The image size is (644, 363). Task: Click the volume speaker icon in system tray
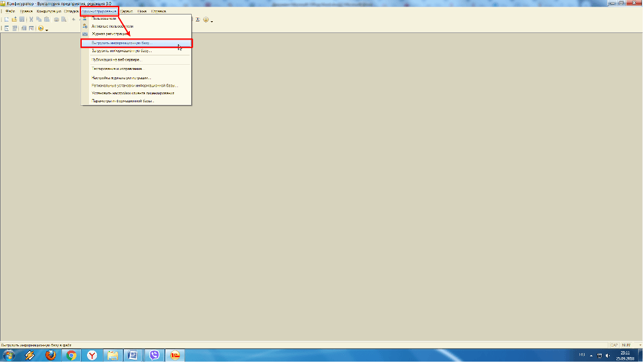pos(607,355)
